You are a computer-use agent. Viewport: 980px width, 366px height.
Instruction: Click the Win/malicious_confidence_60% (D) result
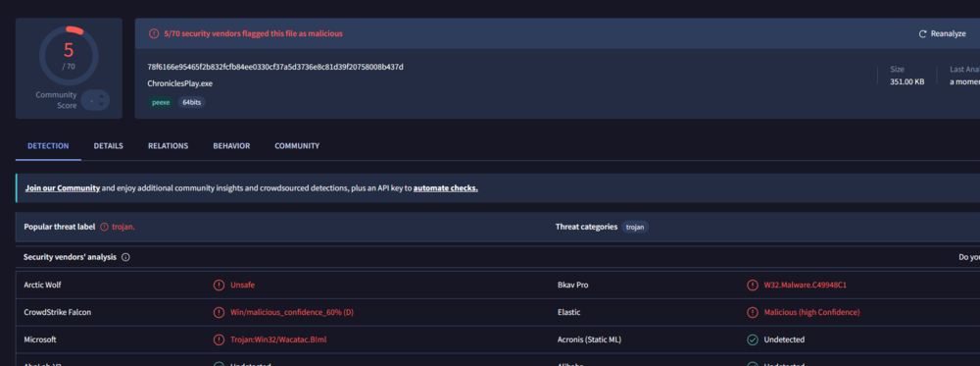pos(292,312)
